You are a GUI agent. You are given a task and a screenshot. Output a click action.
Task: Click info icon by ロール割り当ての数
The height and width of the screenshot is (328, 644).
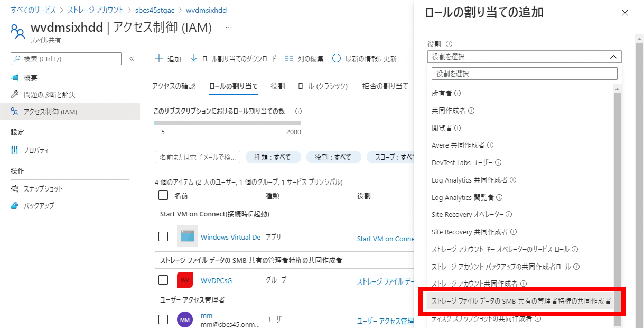pyautogui.click(x=298, y=111)
